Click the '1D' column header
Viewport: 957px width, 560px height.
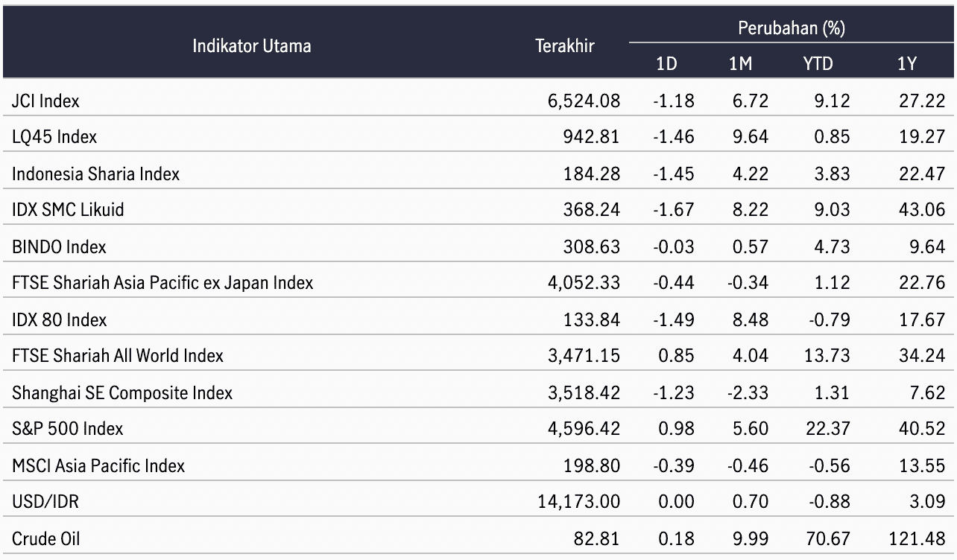[666, 64]
